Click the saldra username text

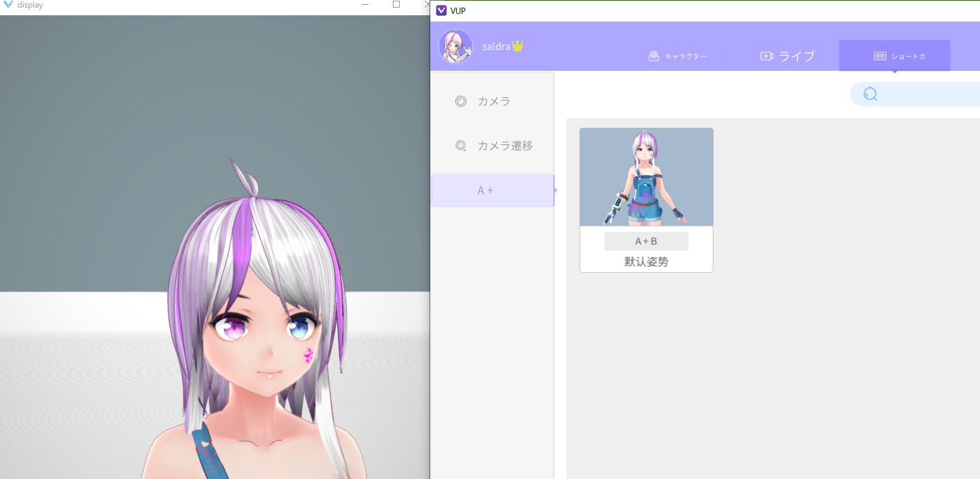tap(496, 47)
